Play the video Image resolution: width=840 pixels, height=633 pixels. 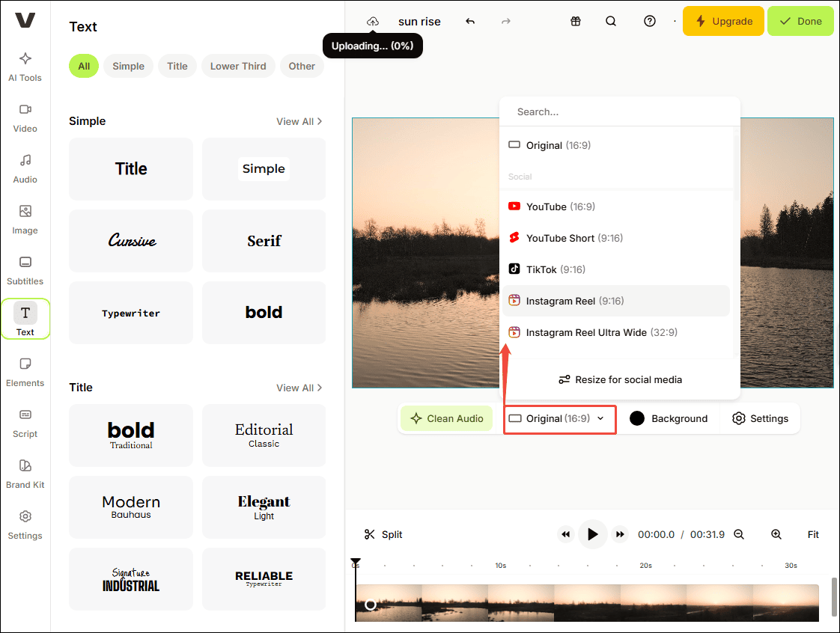point(592,534)
